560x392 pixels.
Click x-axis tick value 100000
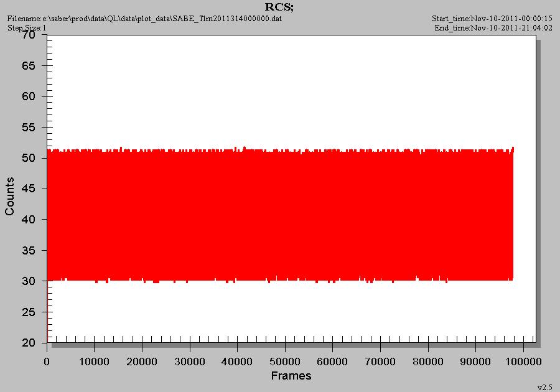tap(523, 362)
